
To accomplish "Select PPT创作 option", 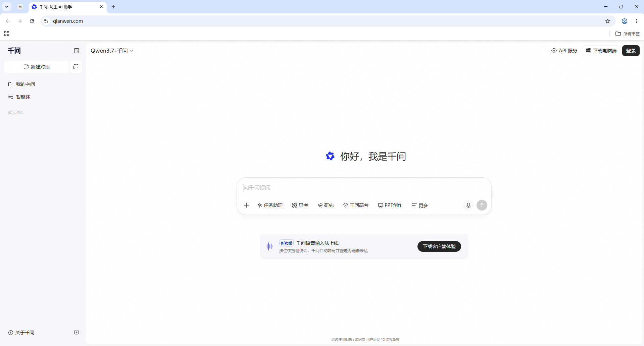I will [x=390, y=205].
